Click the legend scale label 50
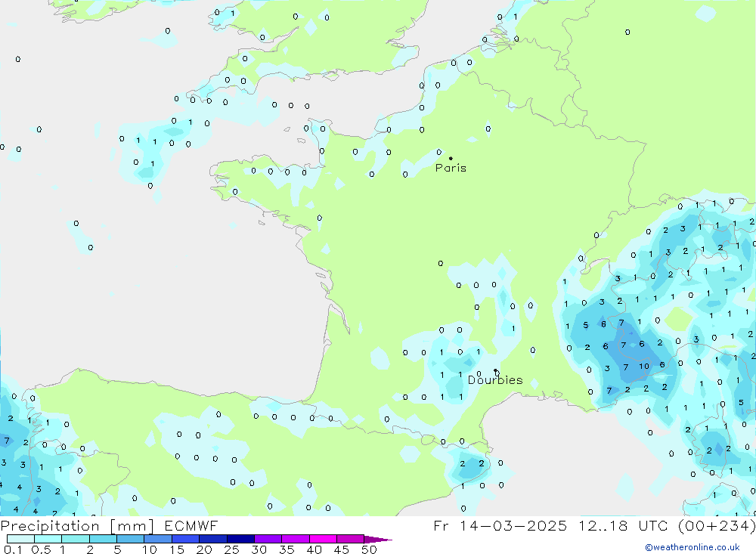The image size is (756, 554). pyautogui.click(x=369, y=549)
